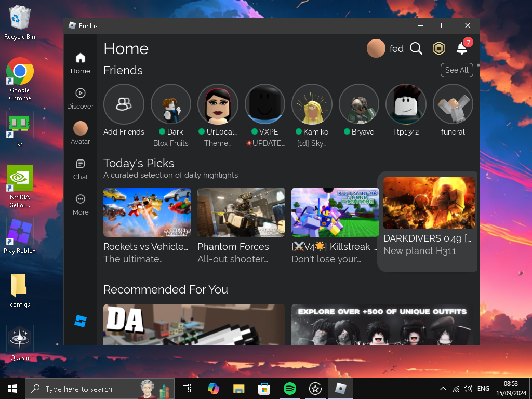The width and height of the screenshot is (532, 399).
Task: Open File Explorer from taskbar
Action: click(x=239, y=389)
